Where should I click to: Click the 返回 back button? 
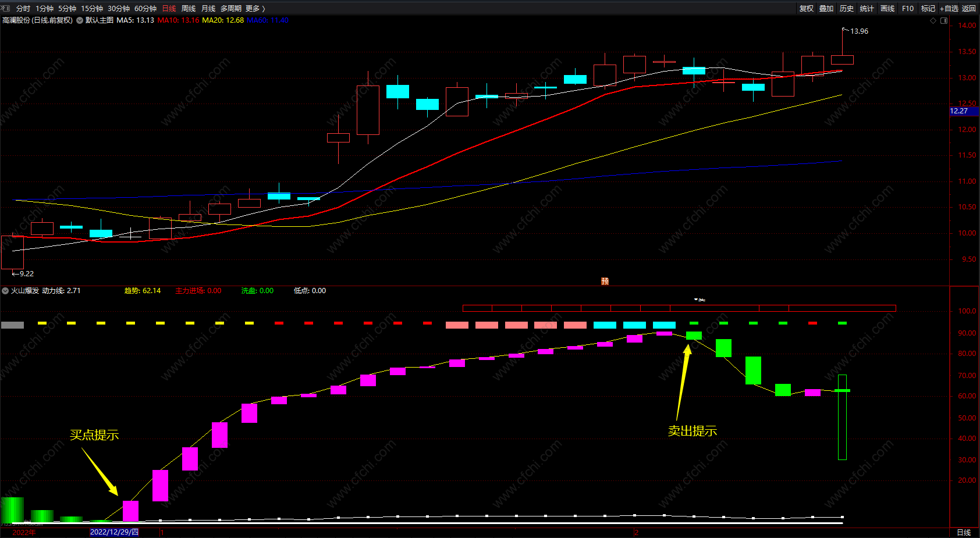pos(969,9)
